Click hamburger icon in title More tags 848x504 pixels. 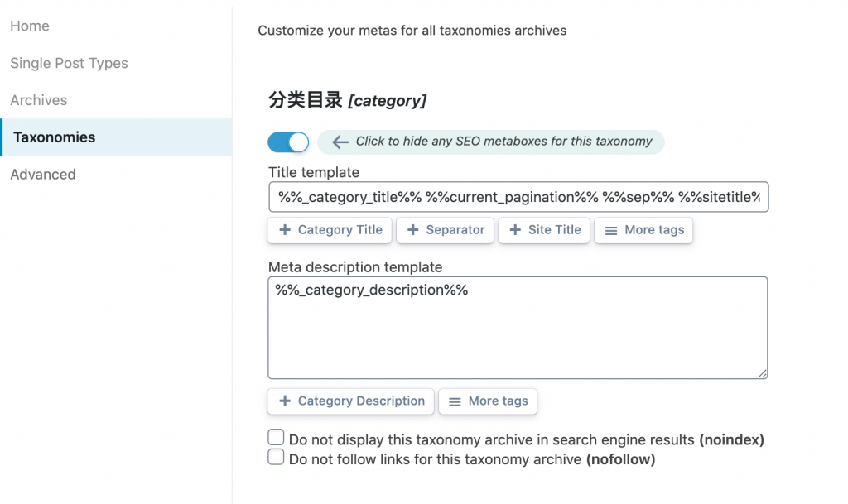(611, 231)
